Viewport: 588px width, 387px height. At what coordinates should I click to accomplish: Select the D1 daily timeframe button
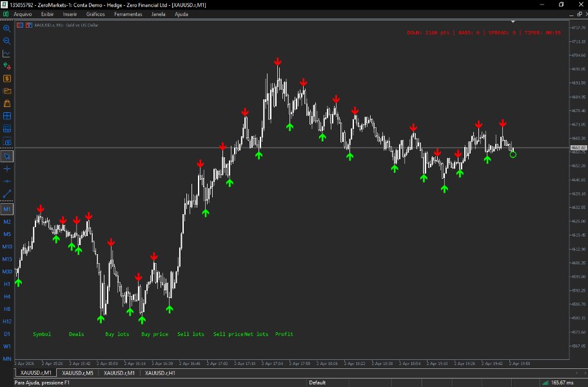8,333
